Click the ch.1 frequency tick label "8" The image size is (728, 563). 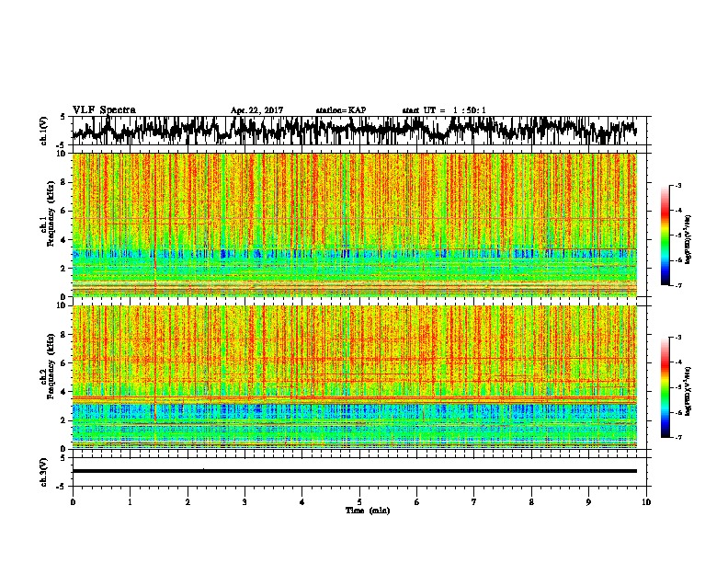tap(64, 182)
